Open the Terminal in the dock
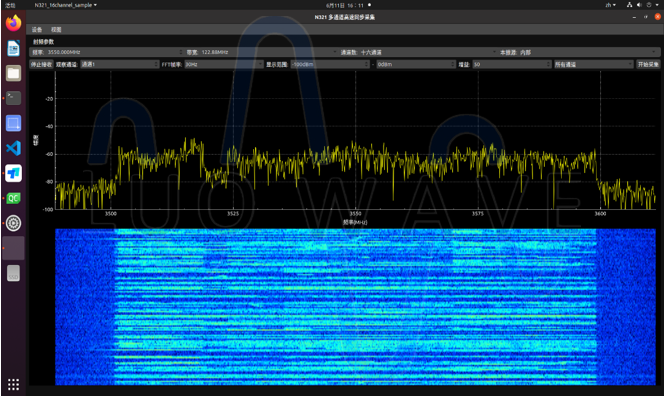Image resolution: width=664 pixels, height=396 pixels. [x=14, y=98]
